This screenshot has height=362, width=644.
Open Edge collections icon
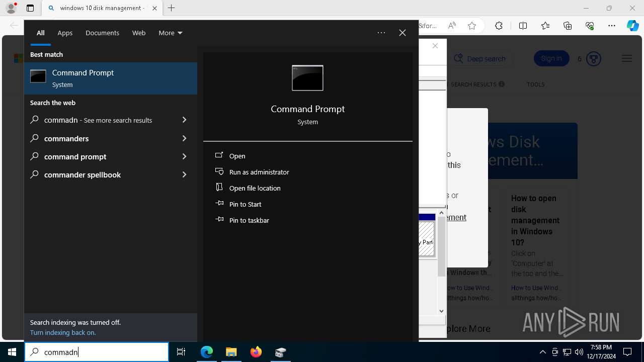pos(568,26)
